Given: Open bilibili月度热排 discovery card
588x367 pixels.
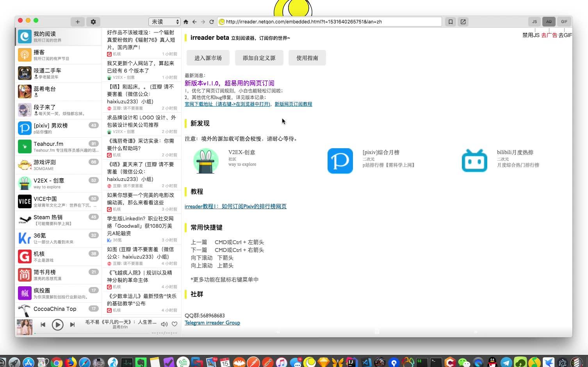Looking at the screenshot, I should pos(501,161).
